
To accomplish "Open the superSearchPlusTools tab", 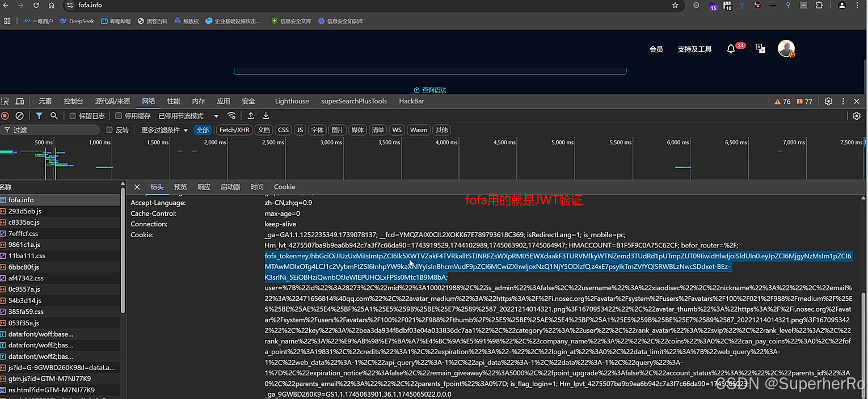I will [354, 102].
